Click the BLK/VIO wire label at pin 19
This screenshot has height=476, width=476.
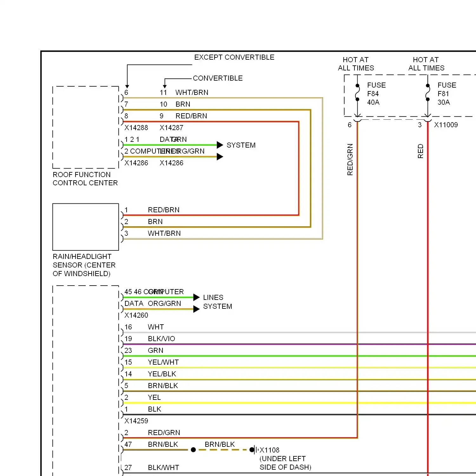(x=161, y=339)
